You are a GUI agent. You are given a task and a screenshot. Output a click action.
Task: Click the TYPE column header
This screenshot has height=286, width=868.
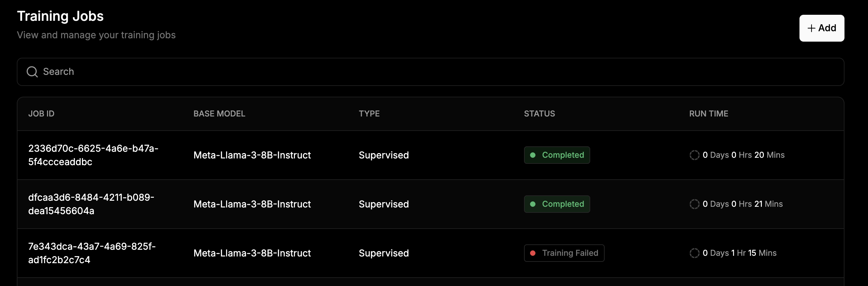click(369, 114)
